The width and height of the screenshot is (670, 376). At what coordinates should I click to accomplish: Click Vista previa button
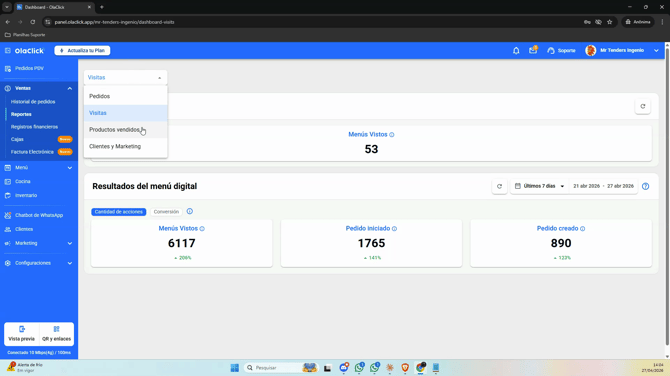point(21,334)
